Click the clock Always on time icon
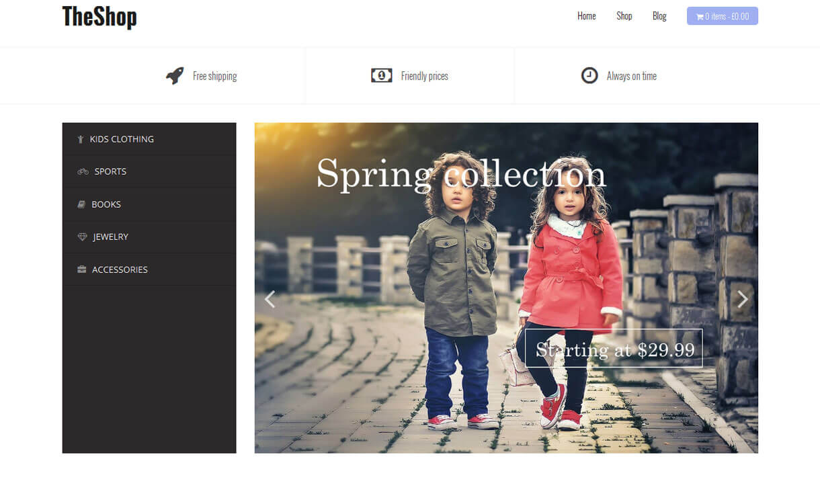 click(589, 75)
